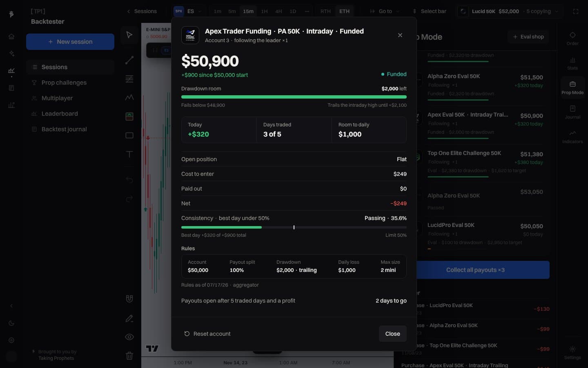Click the Select bar control

click(429, 11)
